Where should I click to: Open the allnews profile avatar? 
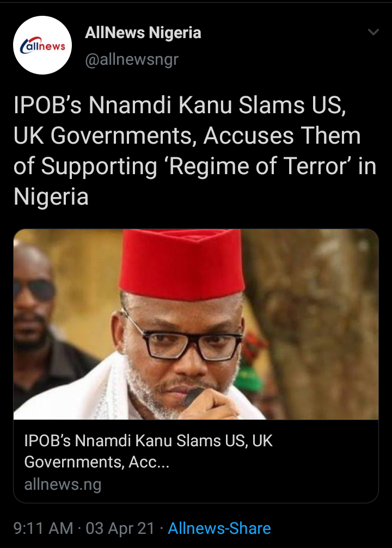(42, 45)
